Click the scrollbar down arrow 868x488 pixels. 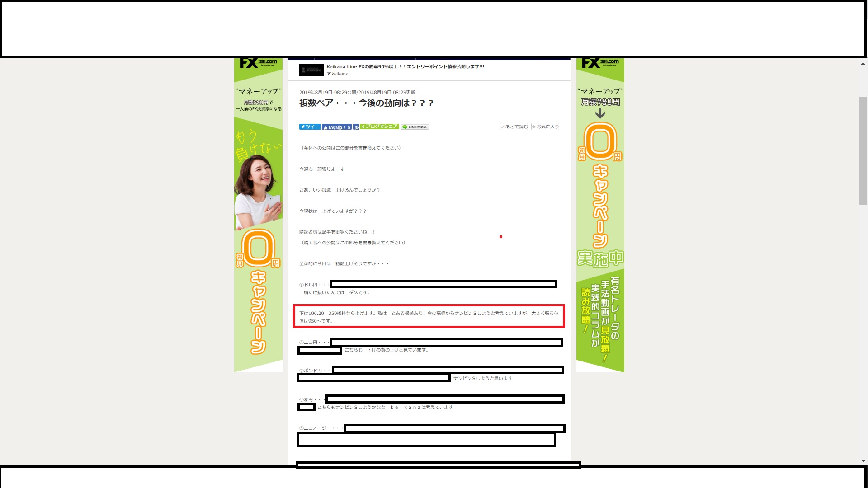tap(863, 461)
